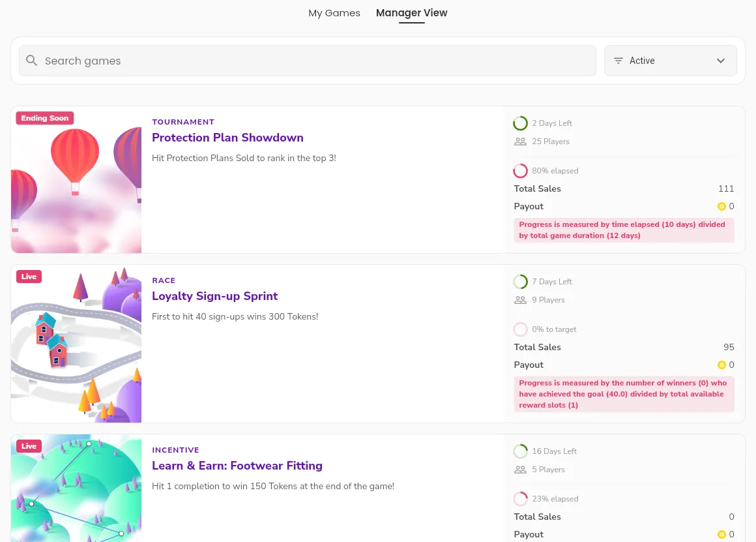The width and height of the screenshot is (756, 542).
Task: Click the 7 Days Left progress ring
Action: (520, 281)
